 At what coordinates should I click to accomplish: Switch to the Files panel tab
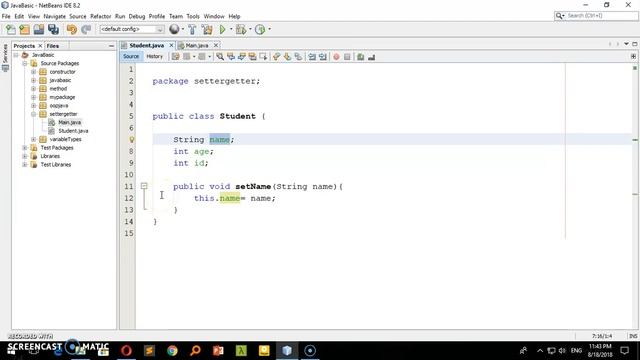(x=53, y=46)
